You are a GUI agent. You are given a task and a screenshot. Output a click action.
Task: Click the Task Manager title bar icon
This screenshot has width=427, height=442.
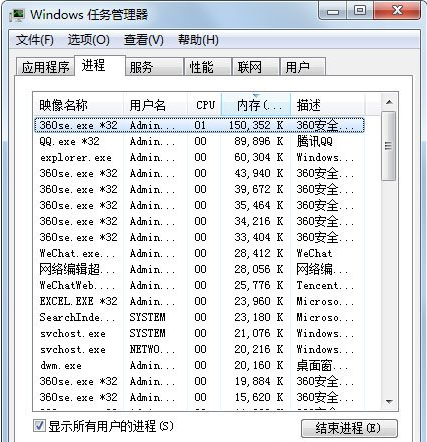pos(17,15)
